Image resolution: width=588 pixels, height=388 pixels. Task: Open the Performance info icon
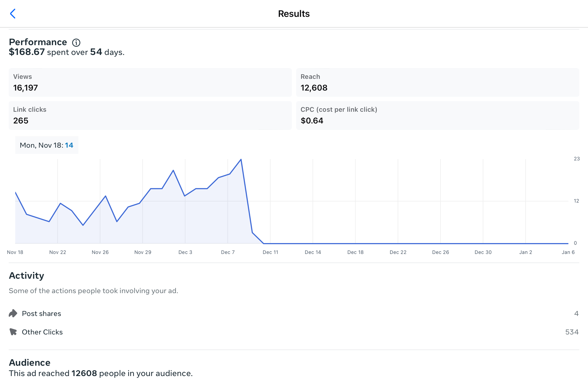76,42
